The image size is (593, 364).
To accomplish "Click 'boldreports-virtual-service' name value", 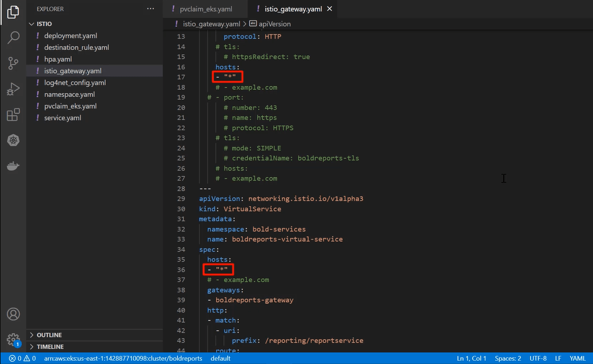I will [287, 239].
